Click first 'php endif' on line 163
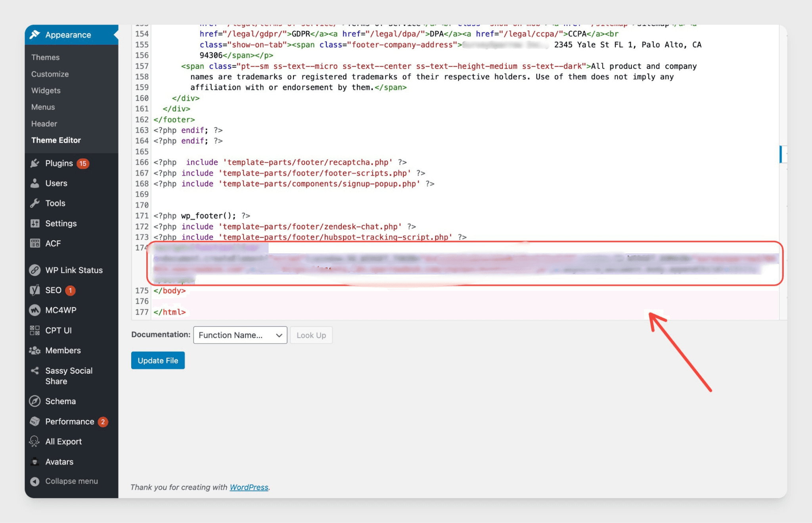 [x=188, y=130]
